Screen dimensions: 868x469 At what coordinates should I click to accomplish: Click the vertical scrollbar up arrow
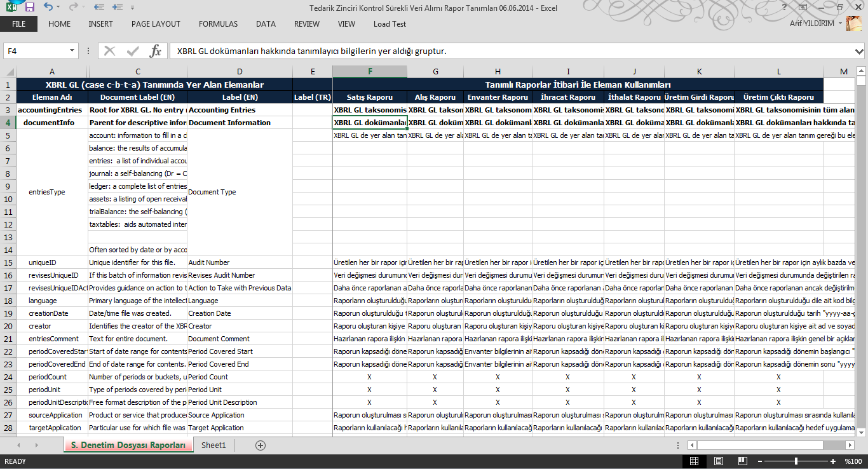pyautogui.click(x=862, y=70)
